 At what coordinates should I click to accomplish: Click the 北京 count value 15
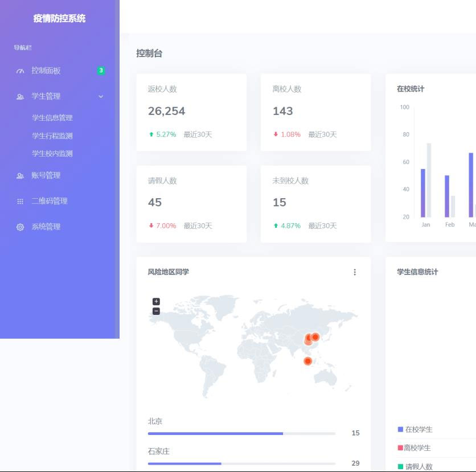click(x=355, y=433)
